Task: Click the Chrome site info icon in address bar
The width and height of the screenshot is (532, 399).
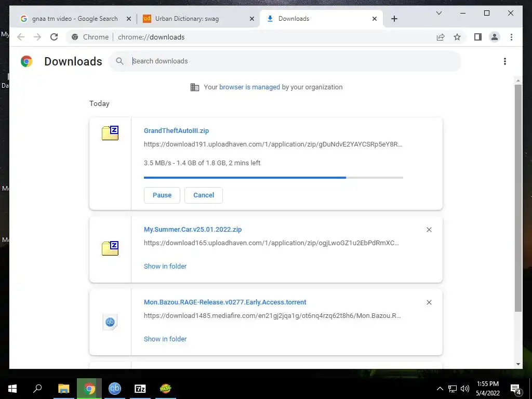Action: coord(75,37)
